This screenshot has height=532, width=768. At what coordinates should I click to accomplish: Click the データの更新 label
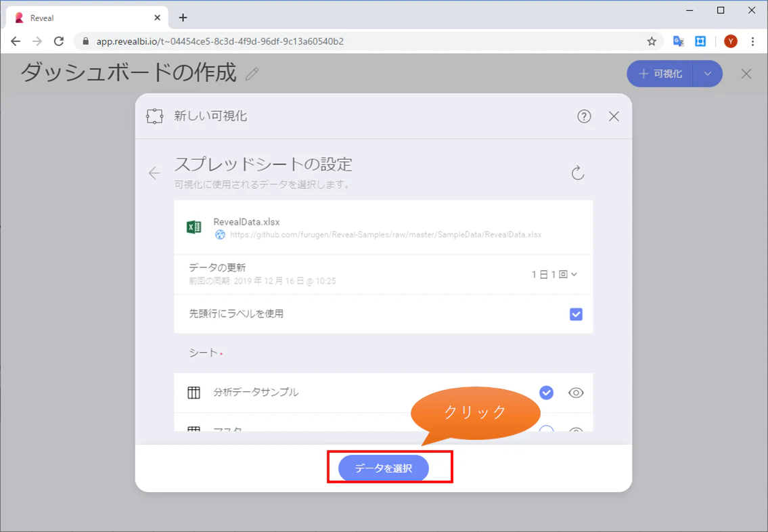click(217, 267)
